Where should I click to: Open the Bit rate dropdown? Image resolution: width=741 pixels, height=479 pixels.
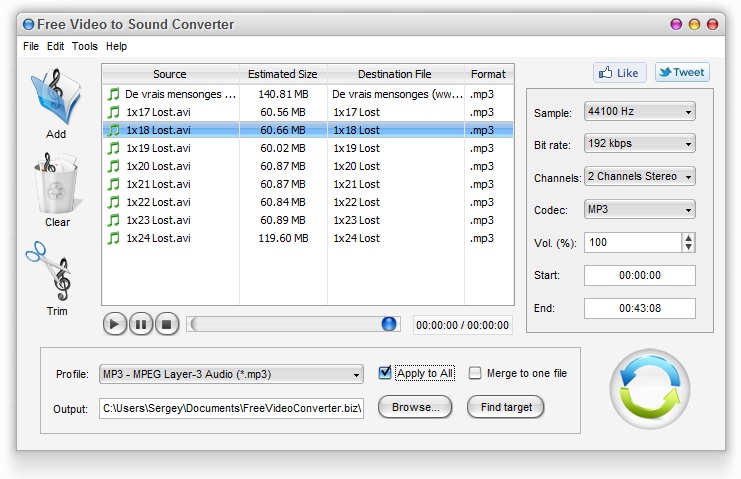coord(639,144)
